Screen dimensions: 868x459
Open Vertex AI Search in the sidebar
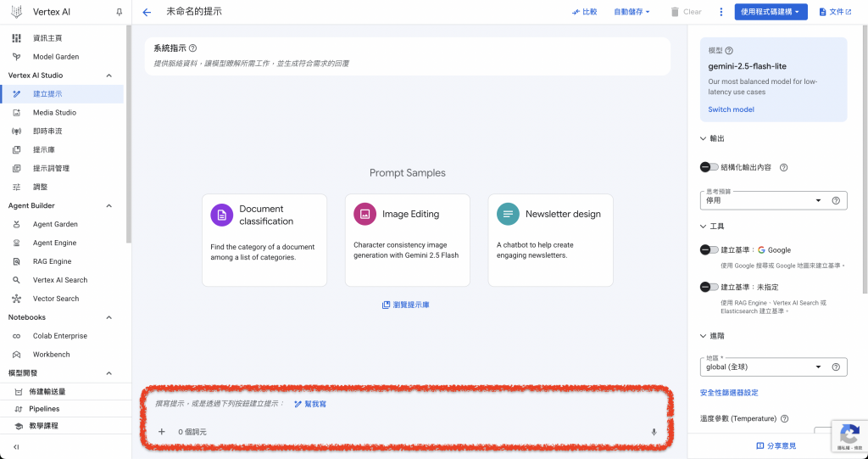[63, 280]
